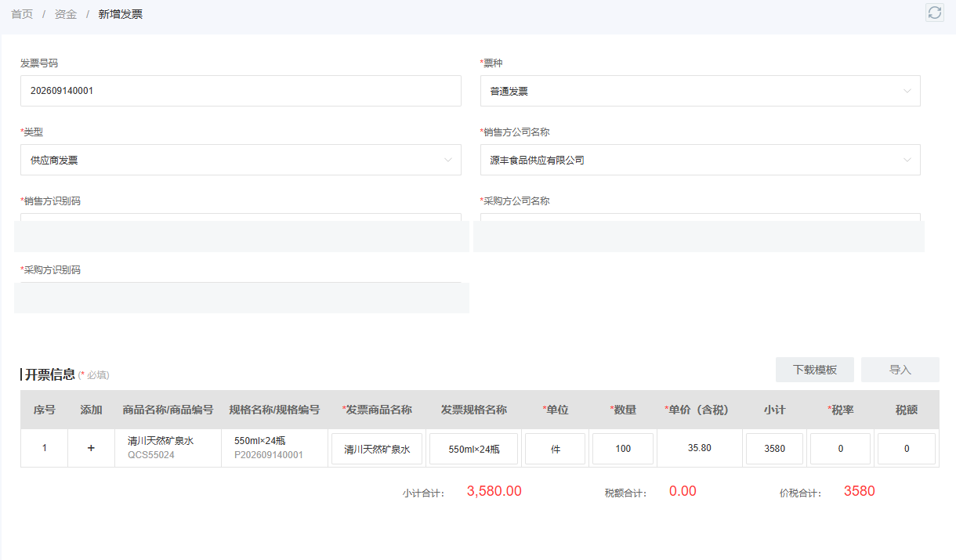Open the 类型 dropdown showing 供应商发票
This screenshot has height=560, width=956.
241,160
